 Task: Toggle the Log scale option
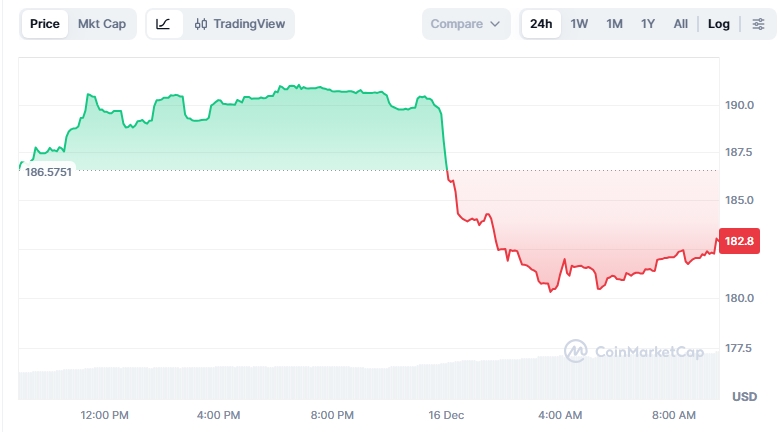click(718, 24)
